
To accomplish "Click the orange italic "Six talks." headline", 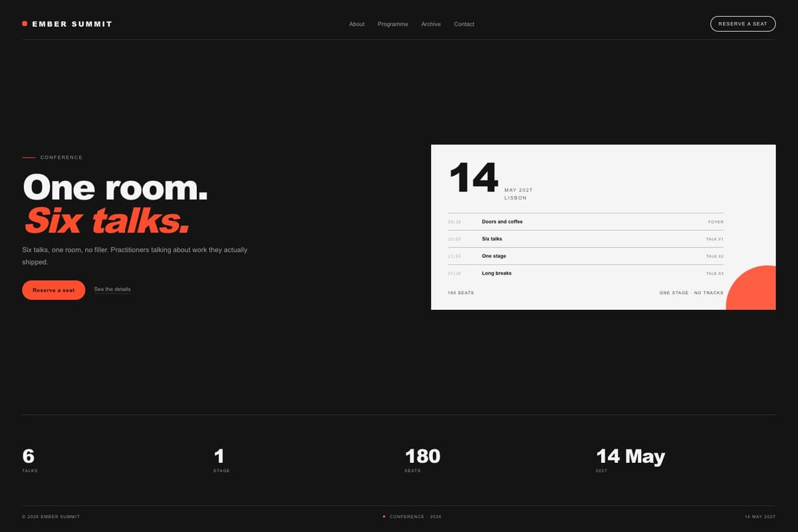I will [107, 221].
